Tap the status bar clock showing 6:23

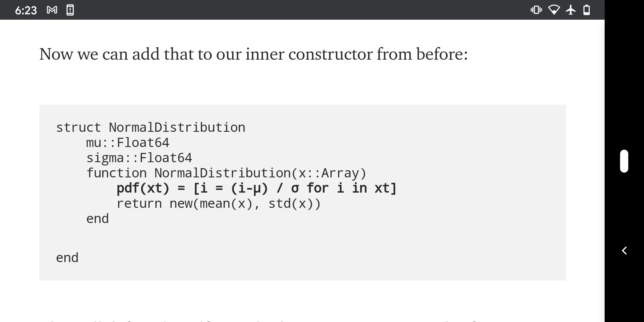[26, 10]
